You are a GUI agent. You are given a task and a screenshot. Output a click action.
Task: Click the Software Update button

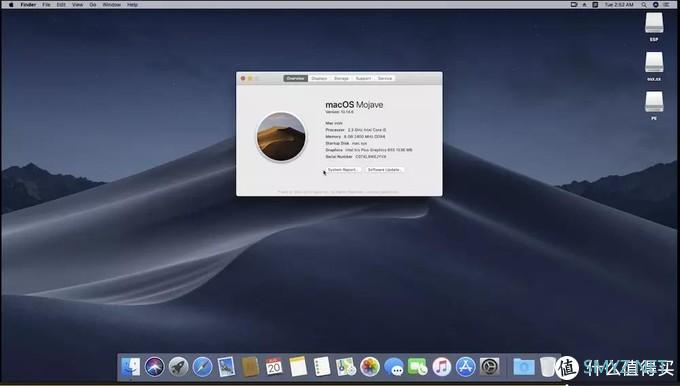pyautogui.click(x=384, y=170)
